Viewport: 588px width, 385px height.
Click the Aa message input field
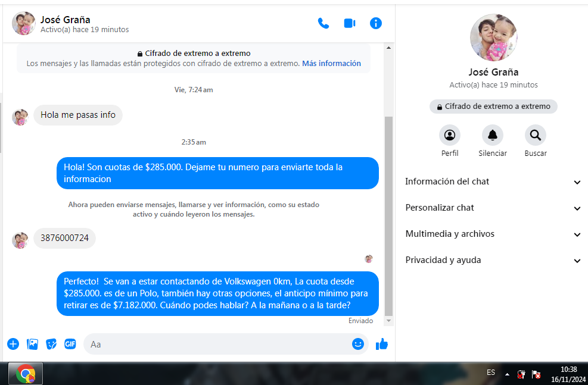[x=217, y=344]
